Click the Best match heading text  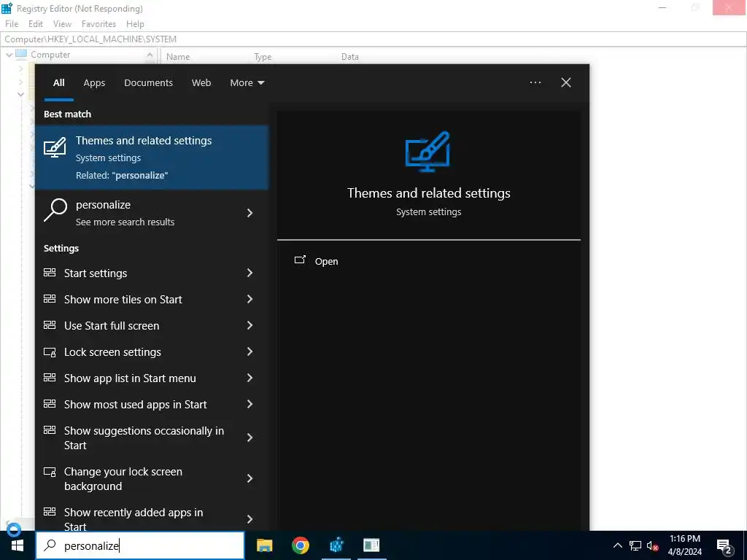coord(67,114)
